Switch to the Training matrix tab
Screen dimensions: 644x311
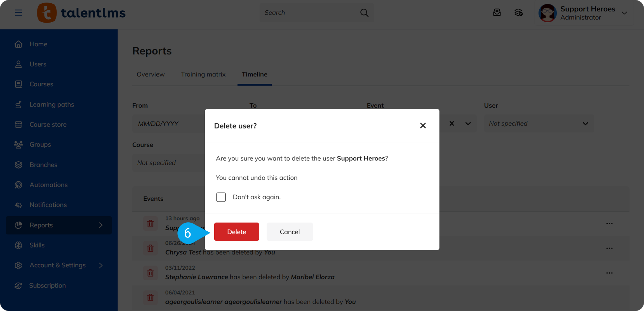pos(203,74)
